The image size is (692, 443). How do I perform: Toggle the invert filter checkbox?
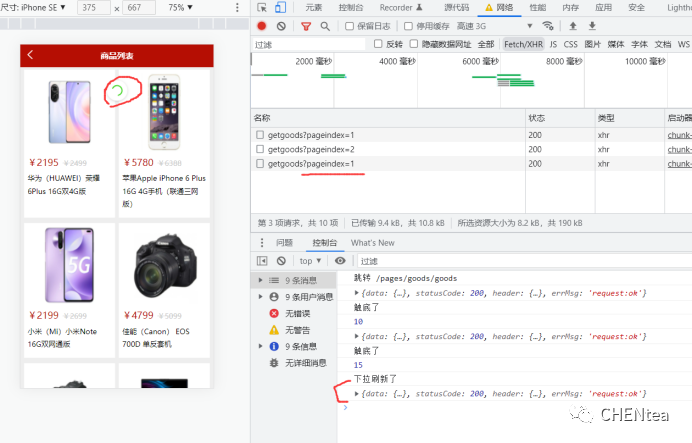[378, 44]
